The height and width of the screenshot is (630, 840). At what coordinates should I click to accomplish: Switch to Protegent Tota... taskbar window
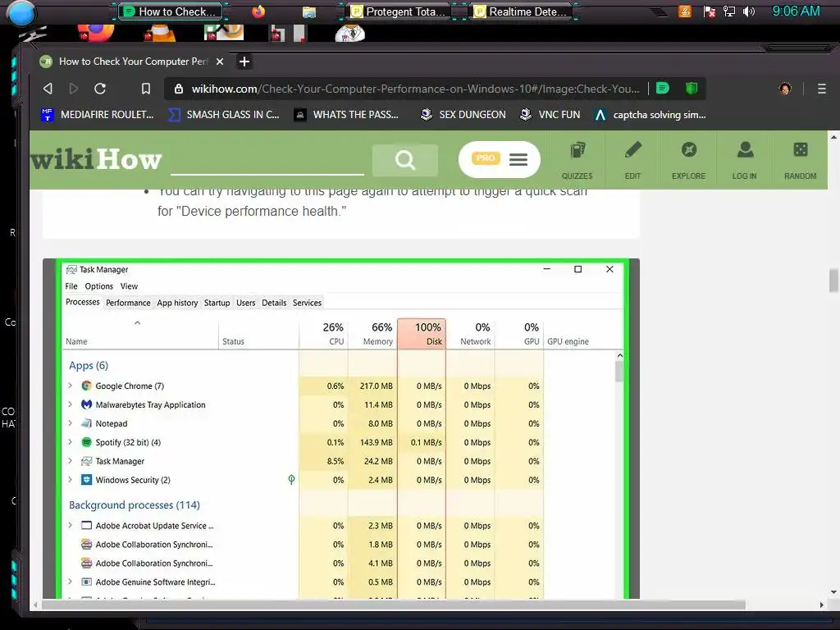pos(399,11)
